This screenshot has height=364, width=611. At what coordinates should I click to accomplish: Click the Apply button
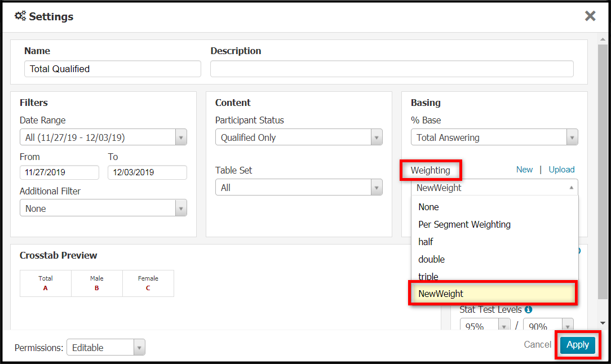point(578,345)
